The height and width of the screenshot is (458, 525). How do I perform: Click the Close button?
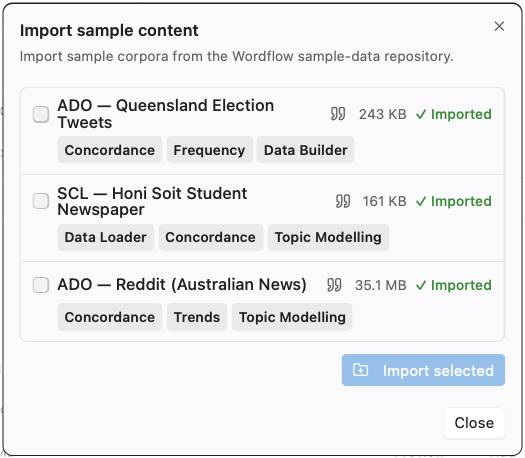474,423
